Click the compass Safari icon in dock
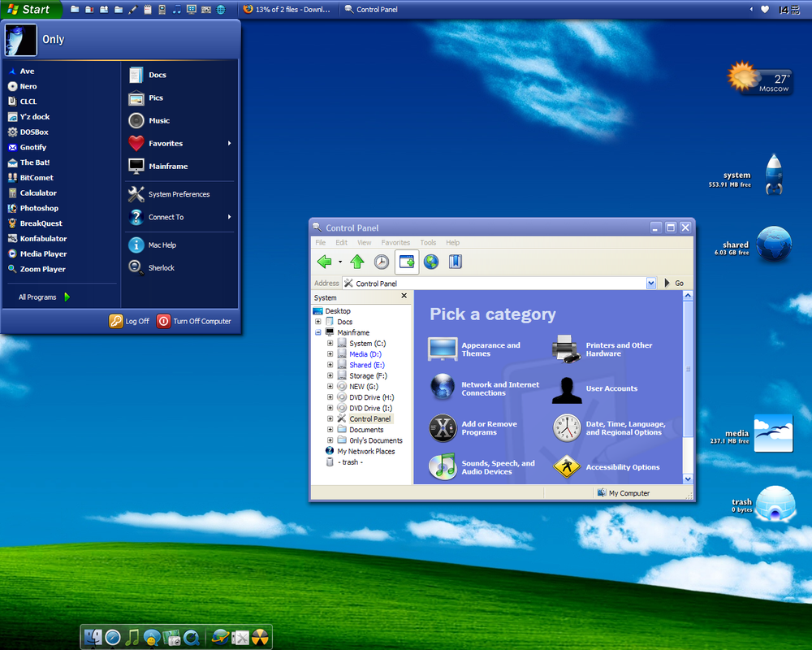The width and height of the screenshot is (812, 650). 112,638
